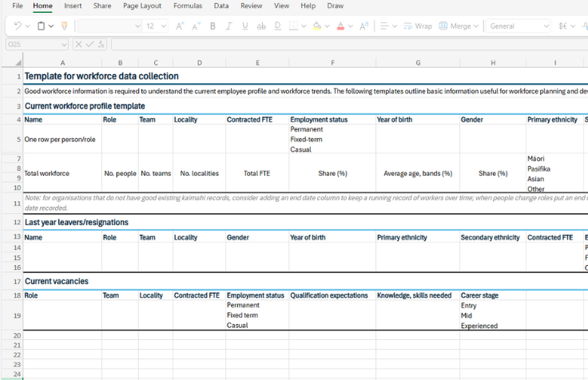Toggle strikethrough formatting
The image size is (588, 380).
[x=261, y=26]
